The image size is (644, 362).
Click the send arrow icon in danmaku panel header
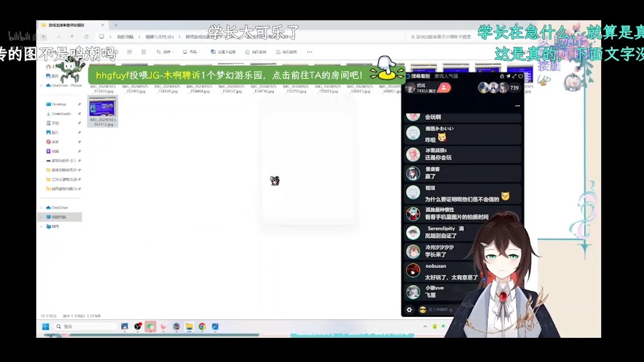coord(508,76)
